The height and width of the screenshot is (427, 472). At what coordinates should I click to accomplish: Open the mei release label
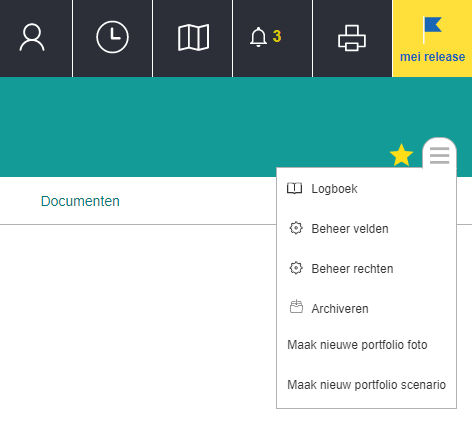click(432, 57)
